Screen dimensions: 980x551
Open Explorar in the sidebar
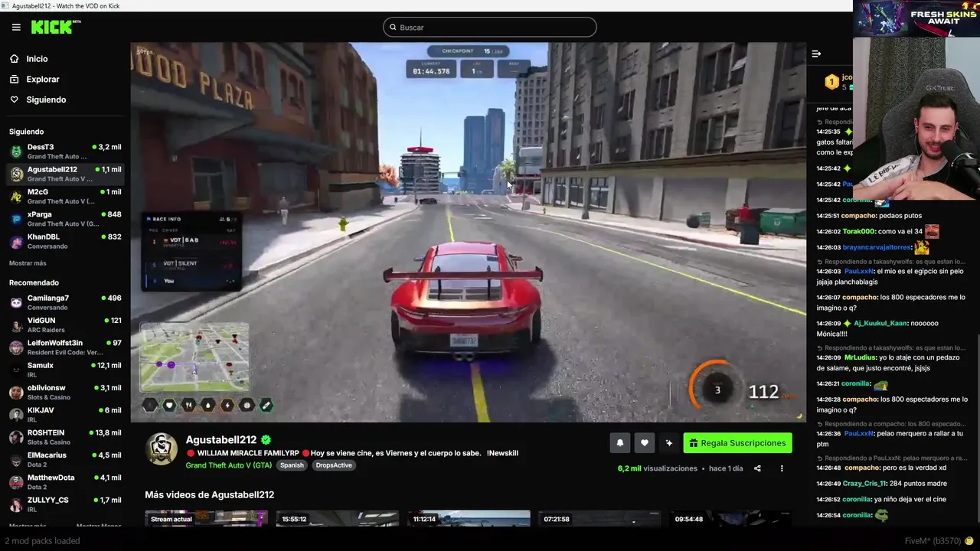pos(43,80)
